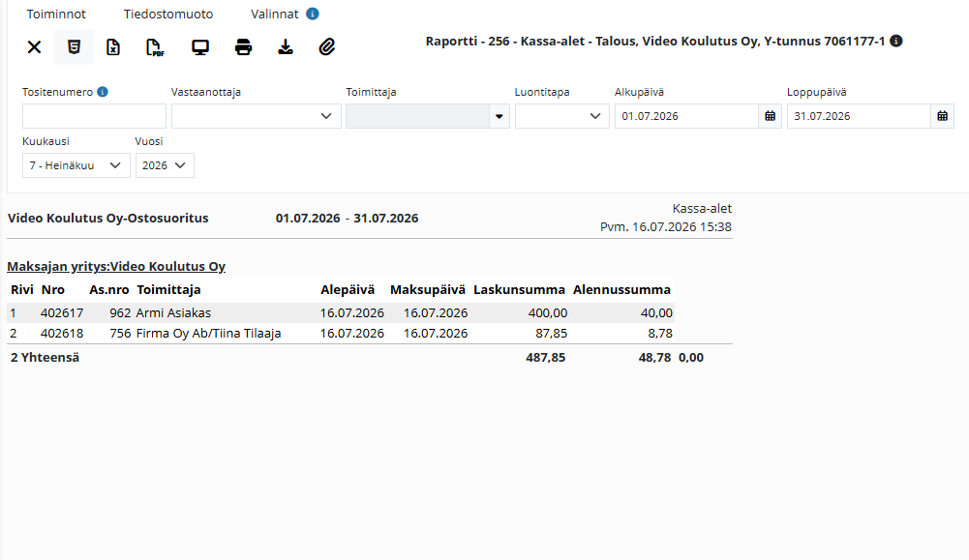969x560 pixels.
Task: Show Tositenumero info tooltip icon
Action: coord(103,91)
